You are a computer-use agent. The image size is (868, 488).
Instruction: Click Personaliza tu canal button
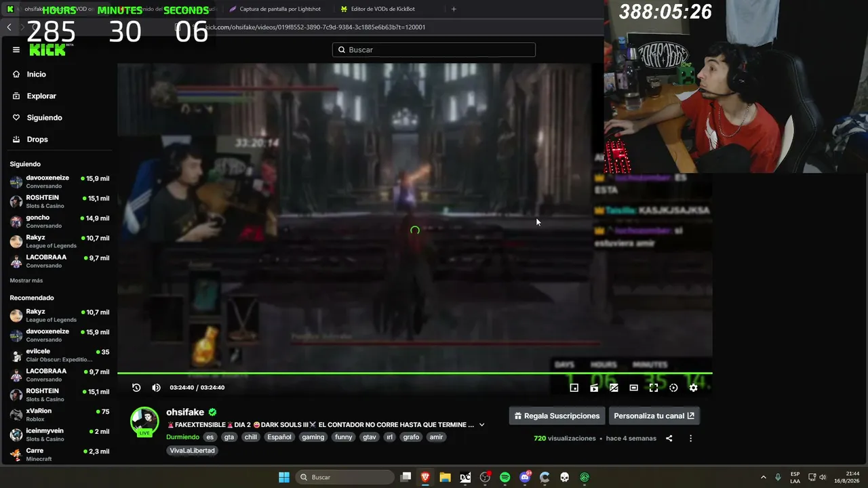[654, 416]
